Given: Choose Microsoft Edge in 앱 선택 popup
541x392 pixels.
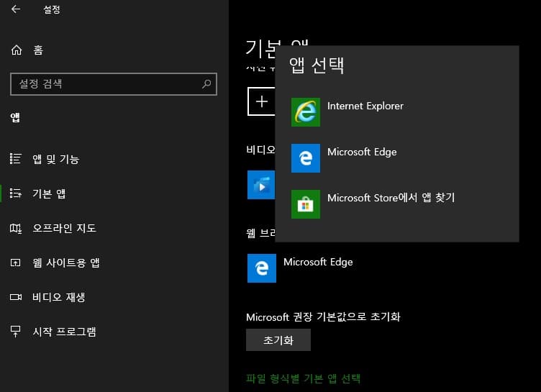Looking at the screenshot, I should (397, 158).
